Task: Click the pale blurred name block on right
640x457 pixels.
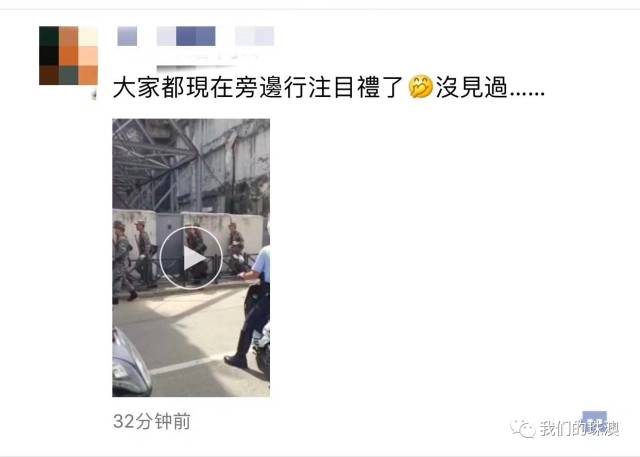Action: (x=254, y=36)
